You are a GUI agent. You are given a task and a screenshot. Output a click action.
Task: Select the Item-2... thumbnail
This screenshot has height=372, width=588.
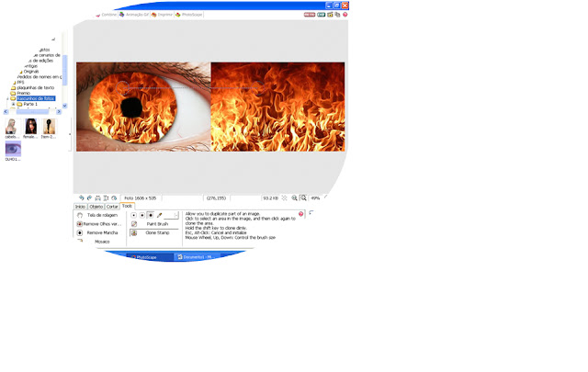49,127
